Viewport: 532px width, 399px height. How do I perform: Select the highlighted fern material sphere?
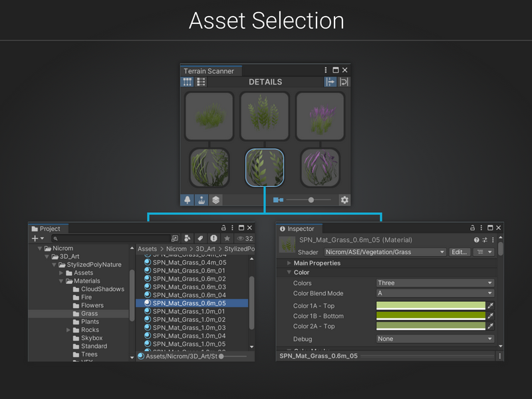pos(265,168)
